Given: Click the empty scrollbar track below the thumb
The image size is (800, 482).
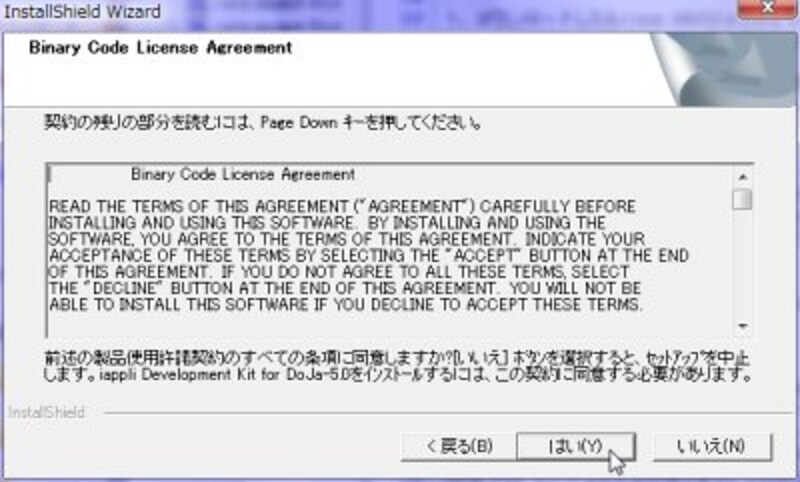Looking at the screenshot, I should coord(742,263).
